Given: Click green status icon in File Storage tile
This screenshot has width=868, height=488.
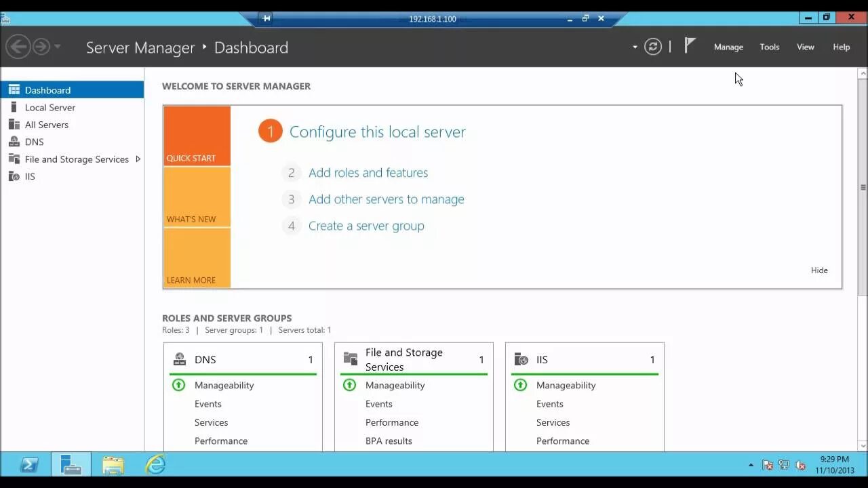Looking at the screenshot, I should pyautogui.click(x=349, y=385).
